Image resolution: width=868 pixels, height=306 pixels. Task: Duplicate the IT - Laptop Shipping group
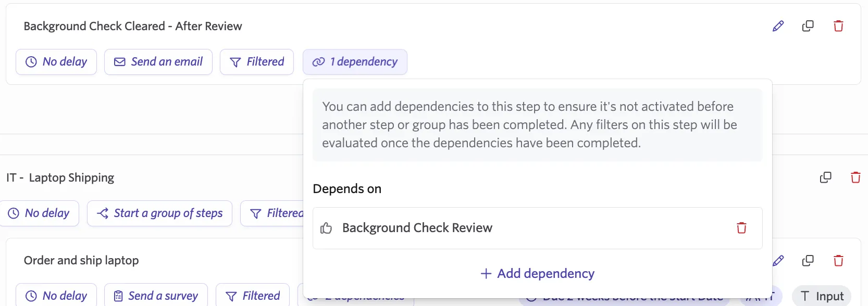(x=826, y=177)
